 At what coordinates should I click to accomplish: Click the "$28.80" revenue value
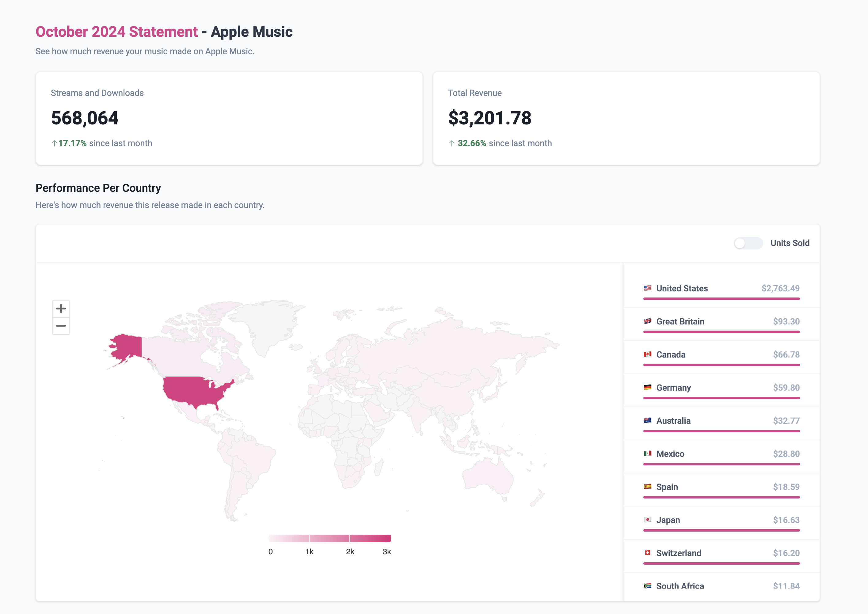point(786,454)
